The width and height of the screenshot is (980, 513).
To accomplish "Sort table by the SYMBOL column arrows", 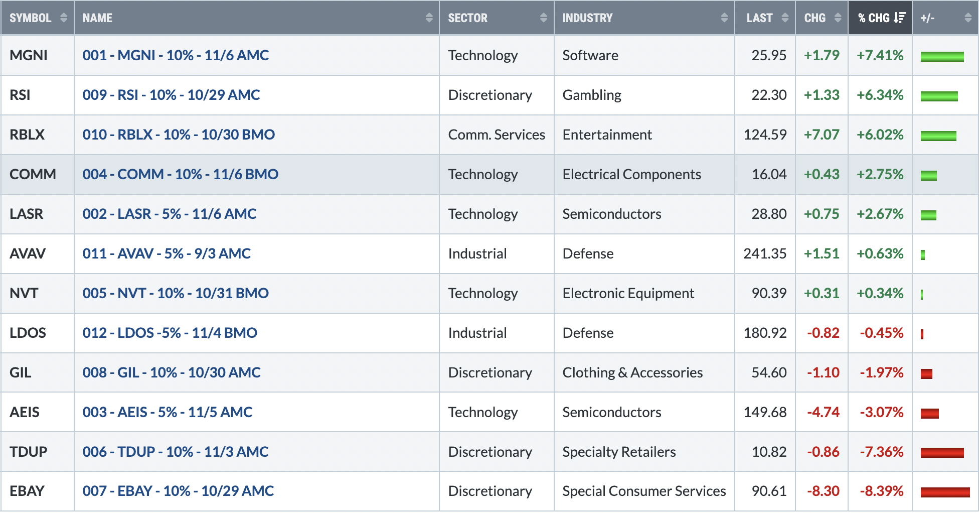I will click(64, 18).
